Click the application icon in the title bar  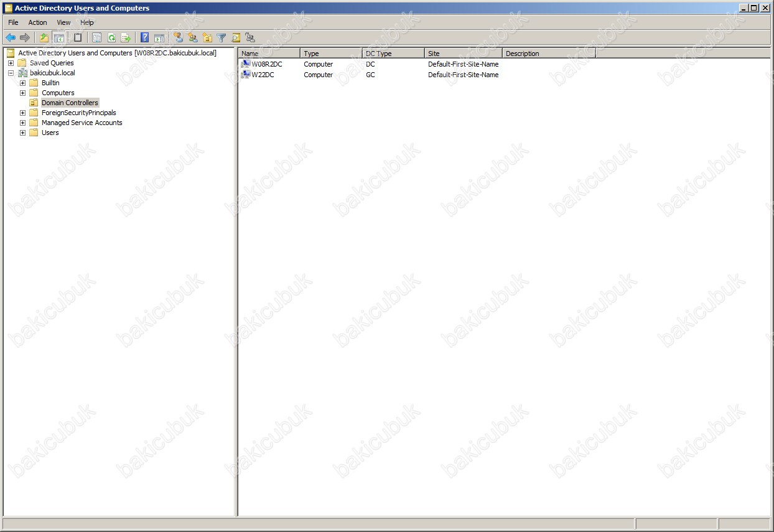8,8
